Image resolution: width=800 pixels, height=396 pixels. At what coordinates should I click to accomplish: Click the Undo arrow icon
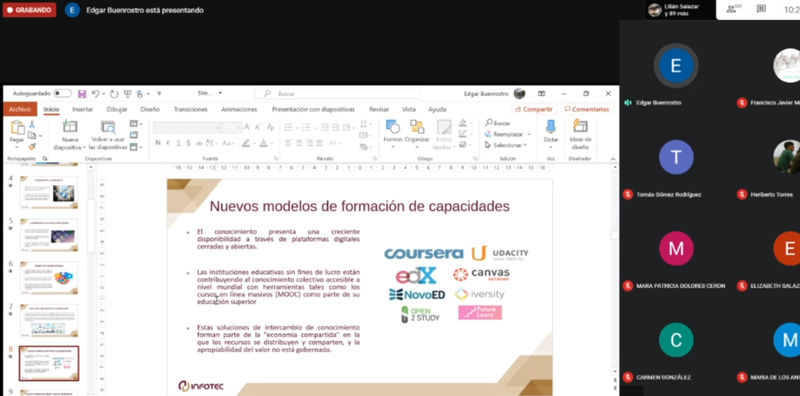pos(95,94)
